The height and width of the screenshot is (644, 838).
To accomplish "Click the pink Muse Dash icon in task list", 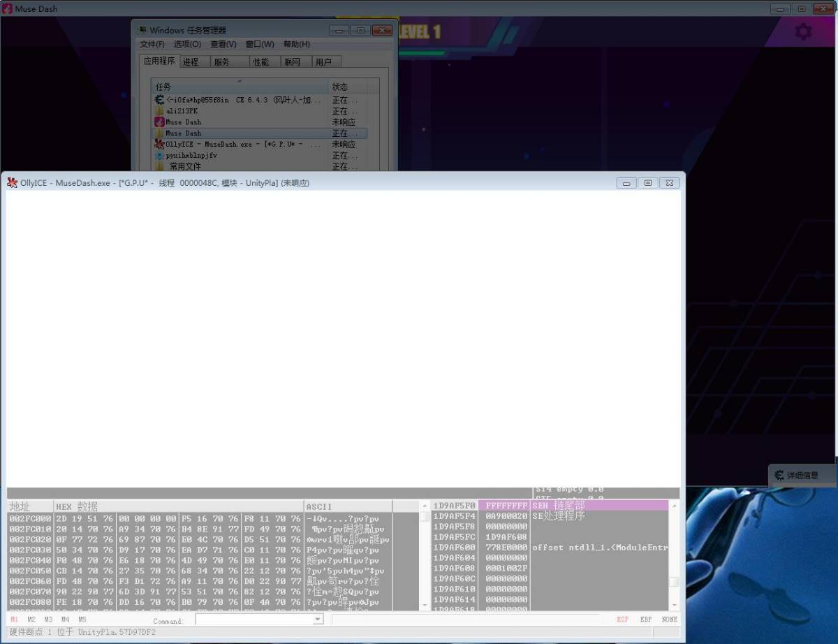I will tap(159, 122).
